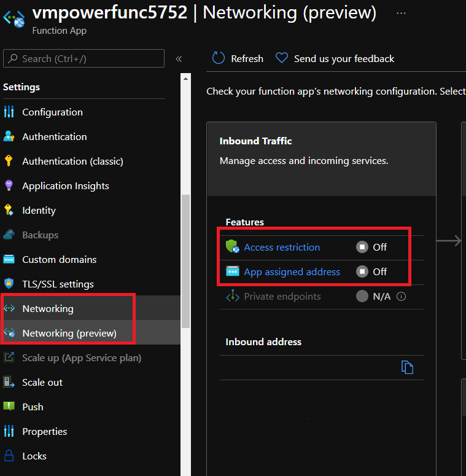Click the heart feedback icon
The height and width of the screenshot is (476, 466).
coord(282,58)
